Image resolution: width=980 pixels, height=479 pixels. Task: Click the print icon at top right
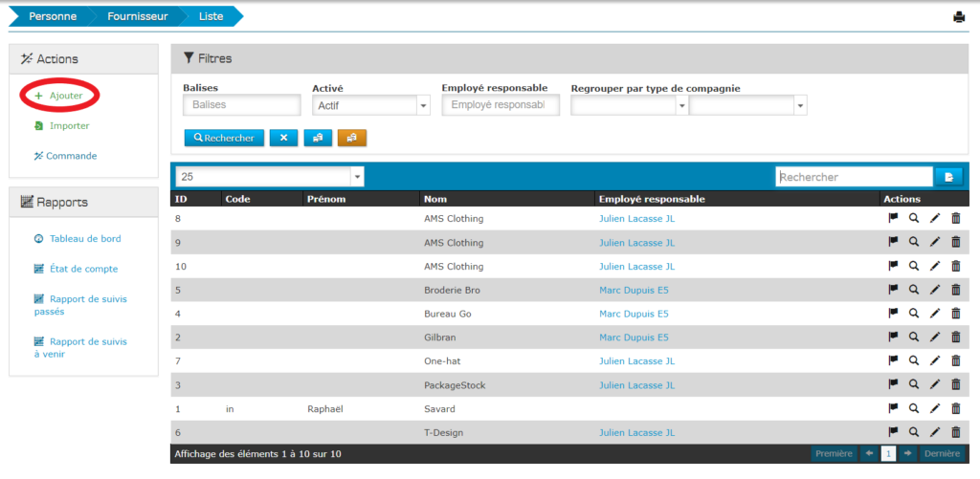pyautogui.click(x=959, y=17)
